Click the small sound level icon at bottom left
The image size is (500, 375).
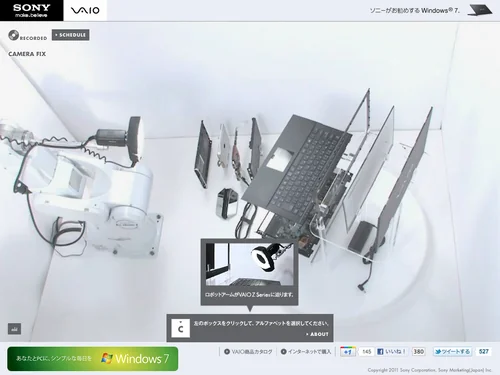(14, 329)
